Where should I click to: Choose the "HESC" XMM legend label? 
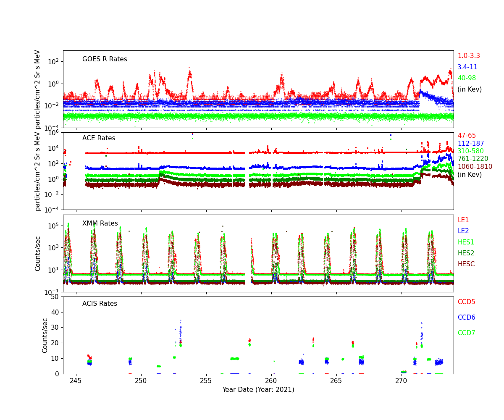click(466, 264)
